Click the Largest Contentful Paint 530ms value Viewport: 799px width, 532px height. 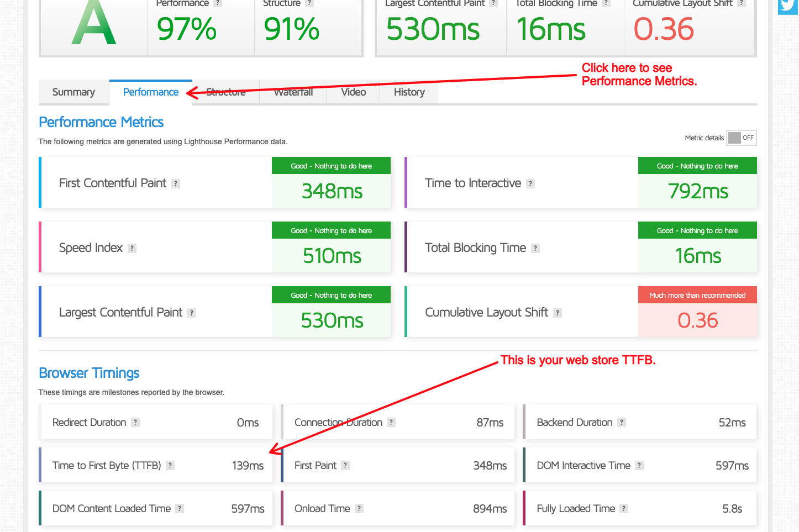(332, 320)
